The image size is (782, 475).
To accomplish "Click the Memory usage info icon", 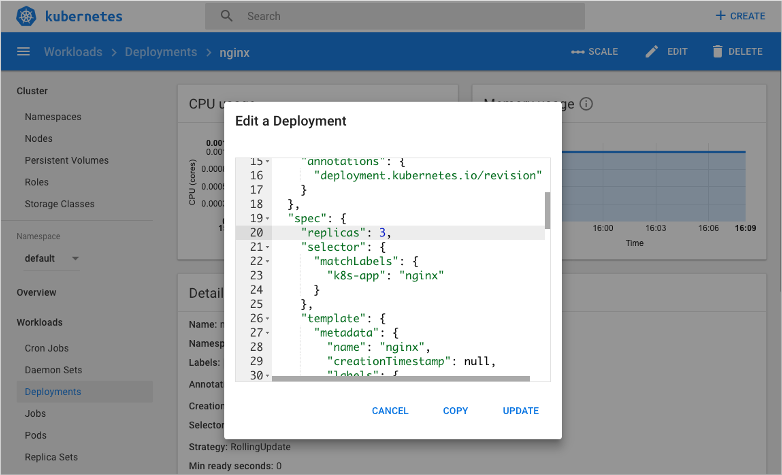I will [586, 104].
